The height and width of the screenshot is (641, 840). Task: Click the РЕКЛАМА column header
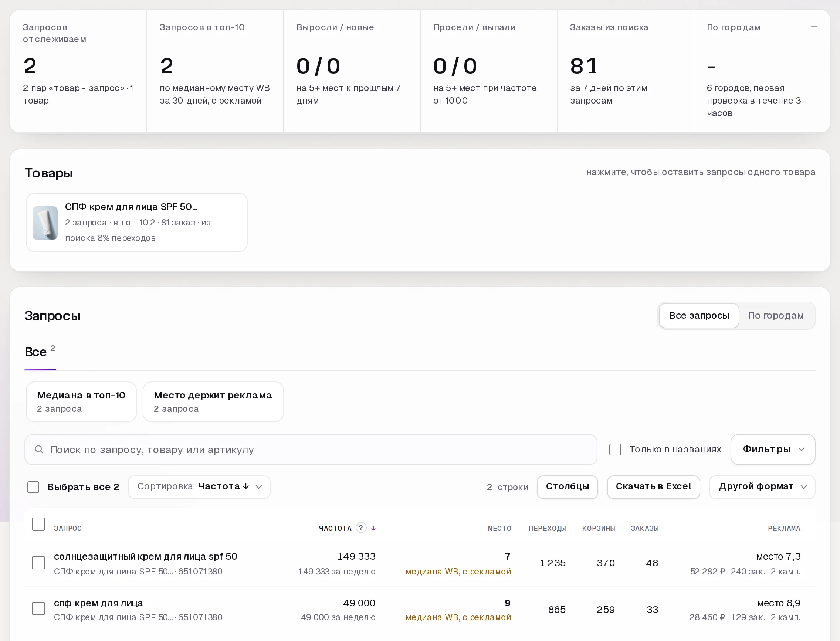pyautogui.click(x=784, y=529)
